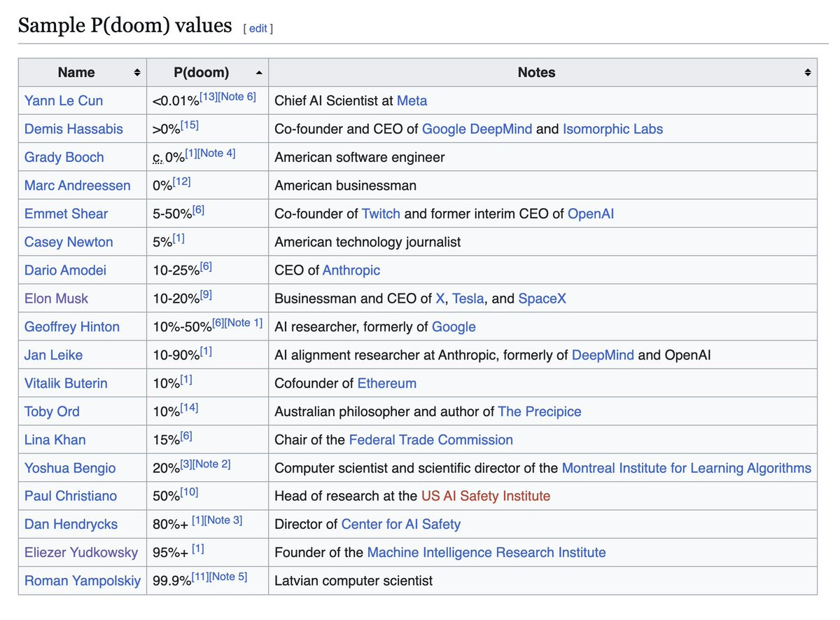Screen dimensions: 840x620
Task: Open Note 3 in Dan Hendrycks row
Action: tap(223, 520)
